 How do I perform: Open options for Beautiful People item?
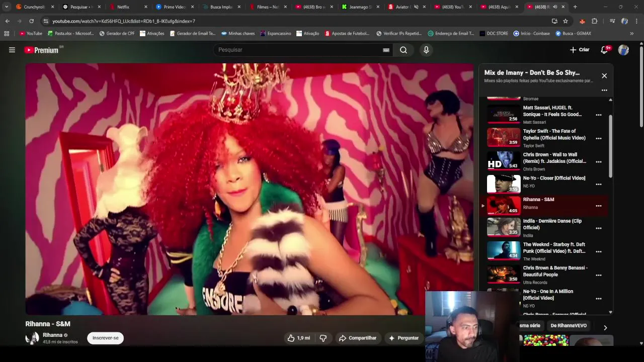(599, 275)
